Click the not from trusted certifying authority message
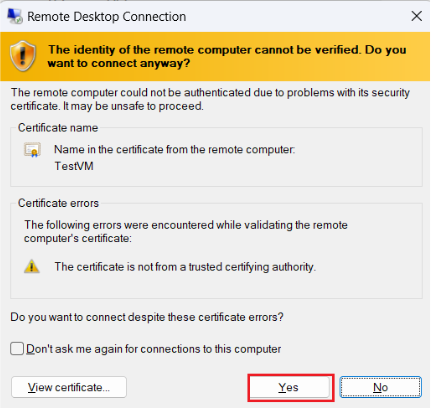This screenshot has width=431, height=410. click(185, 267)
